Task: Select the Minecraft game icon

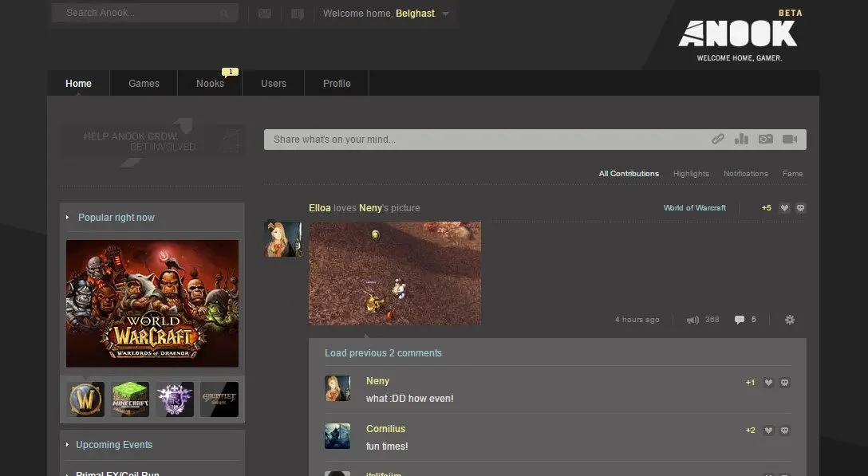Action: coord(130,399)
